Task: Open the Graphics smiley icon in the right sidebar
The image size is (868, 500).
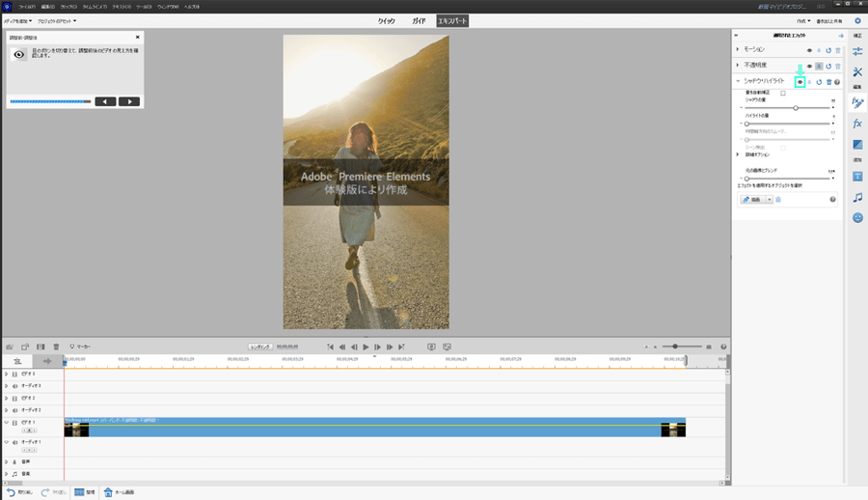Action: 857,218
